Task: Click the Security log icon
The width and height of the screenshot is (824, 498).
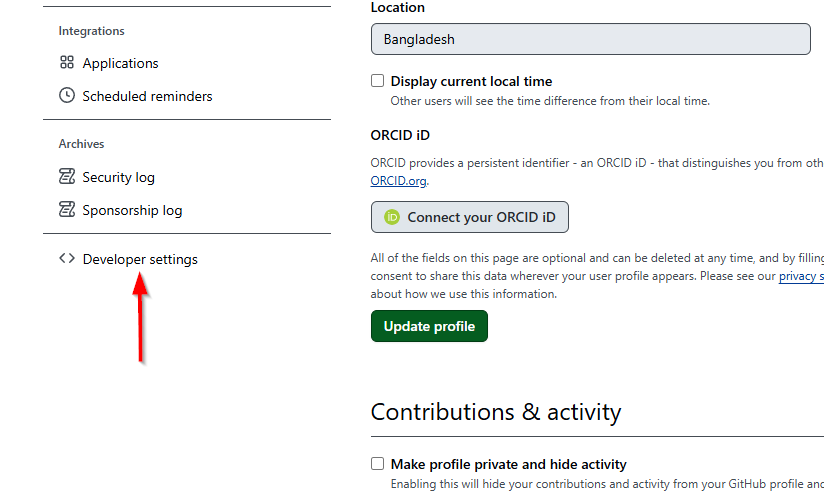Action: [x=67, y=177]
